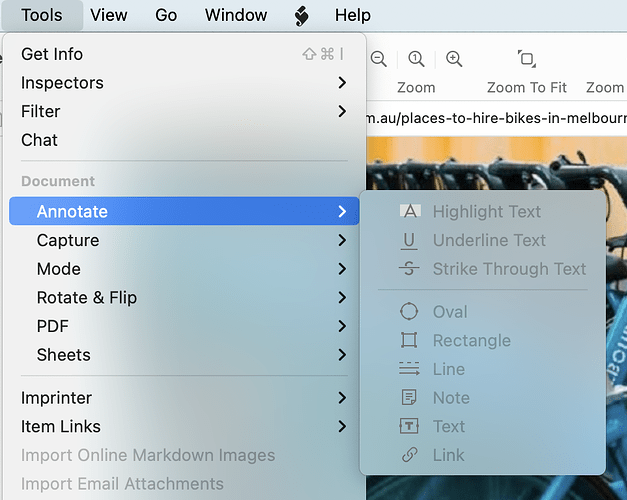Choose Chat in the Tools menu
This screenshot has height=500, width=627.
click(40, 140)
